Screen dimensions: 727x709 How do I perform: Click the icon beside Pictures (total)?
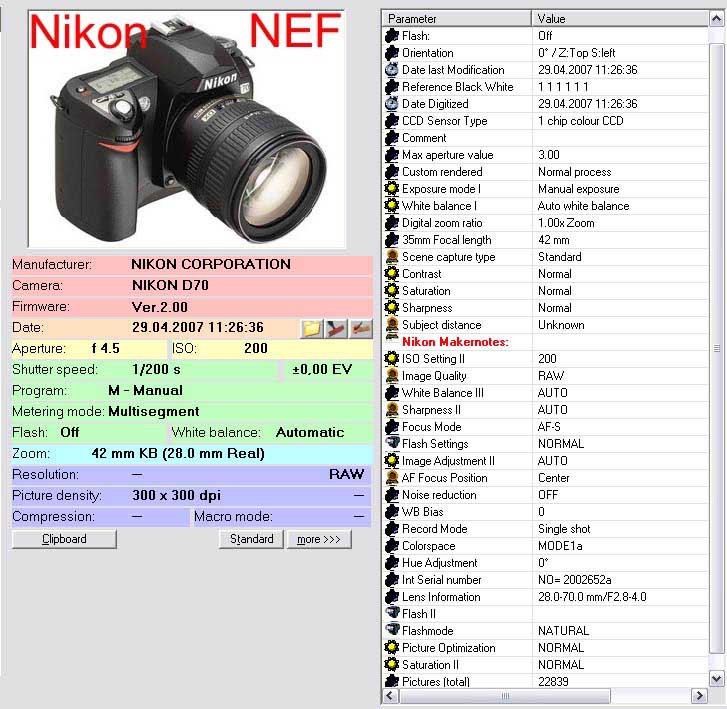(392, 682)
